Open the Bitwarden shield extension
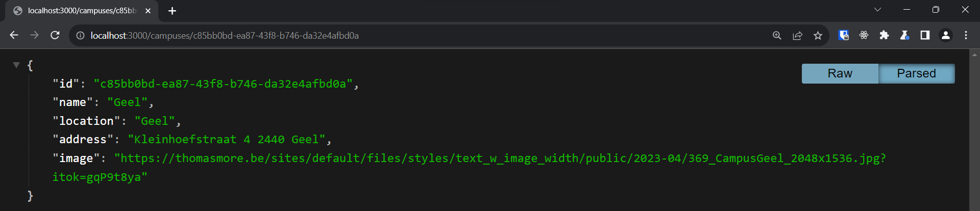This screenshot has width=980, height=211. (843, 35)
